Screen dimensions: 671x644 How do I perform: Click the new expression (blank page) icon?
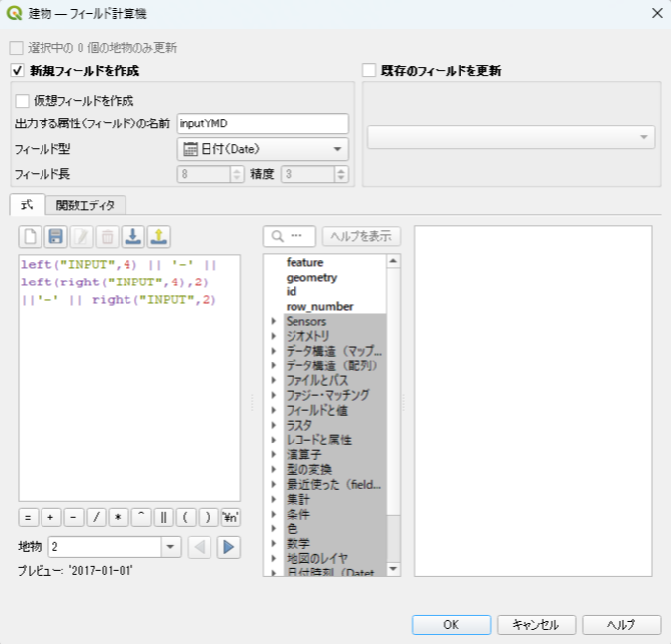[x=30, y=236]
